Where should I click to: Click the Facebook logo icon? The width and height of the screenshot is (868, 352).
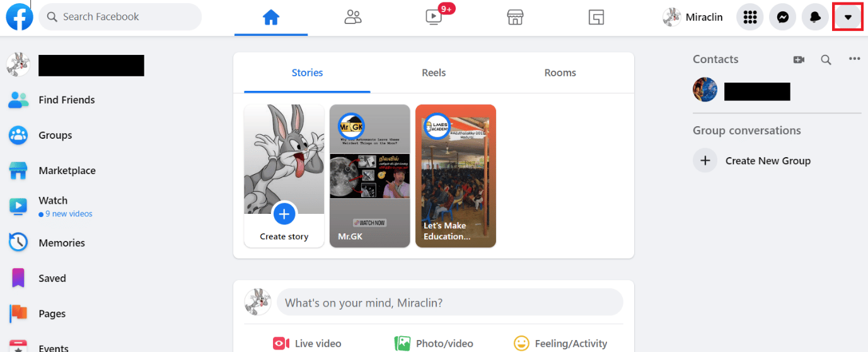tap(20, 17)
